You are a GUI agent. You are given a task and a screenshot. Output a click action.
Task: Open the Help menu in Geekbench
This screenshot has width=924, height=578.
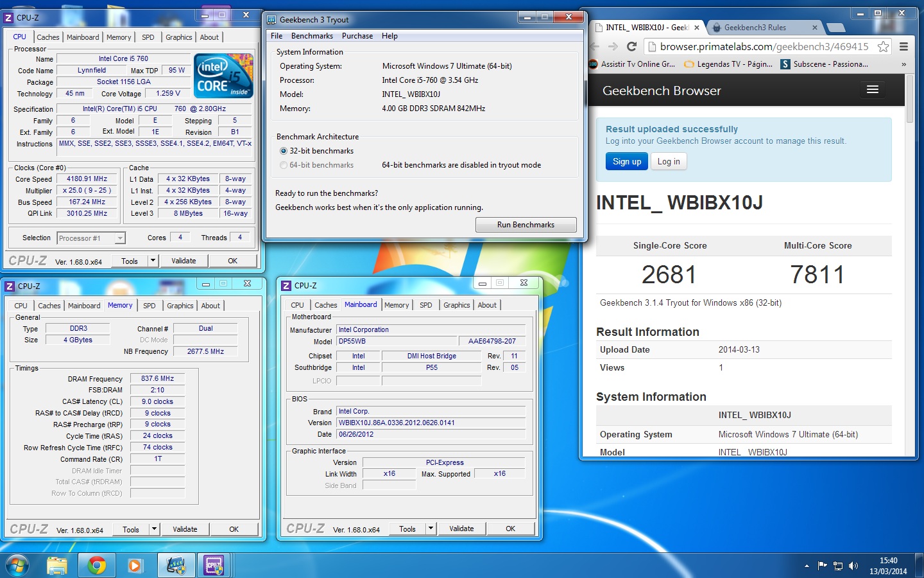[389, 36]
